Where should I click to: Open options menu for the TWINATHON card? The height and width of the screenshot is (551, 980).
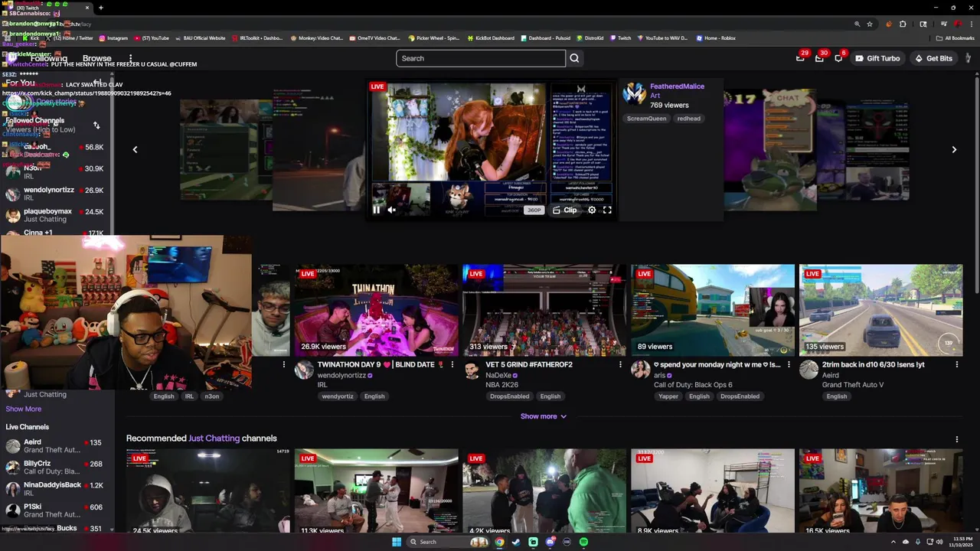(452, 365)
